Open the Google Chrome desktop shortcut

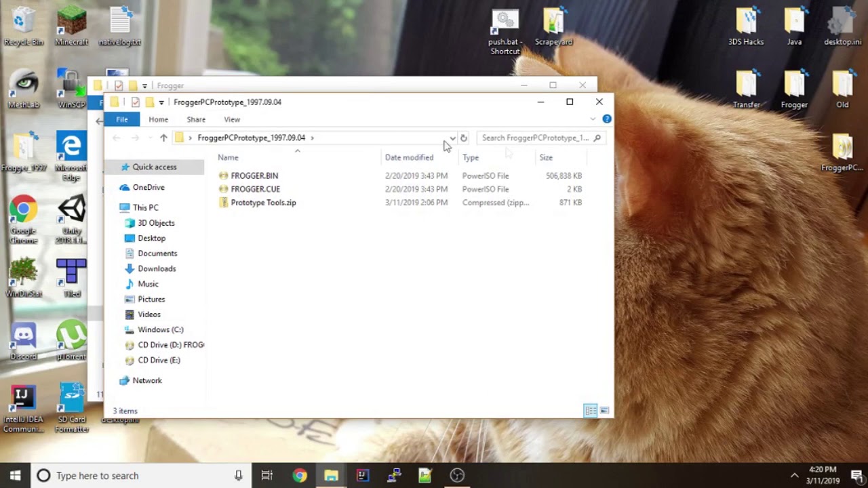pyautogui.click(x=24, y=220)
